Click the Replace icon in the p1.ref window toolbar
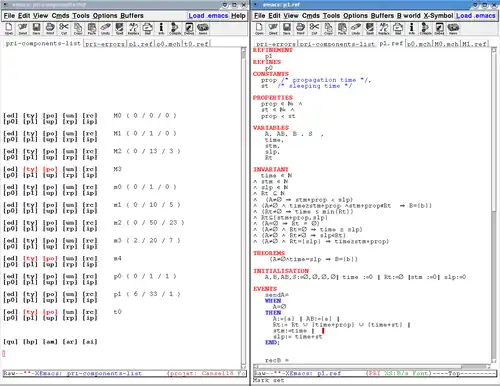This screenshot has width=500, height=386. coord(384,28)
